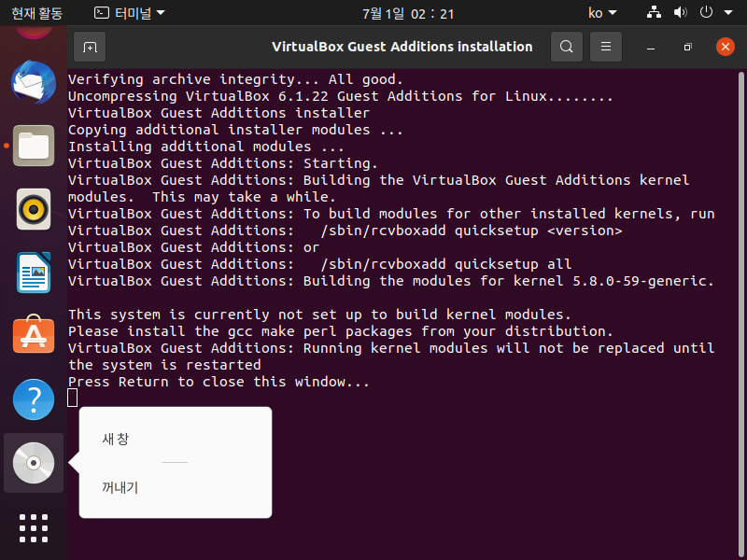Viewport: 747px width, 560px height.
Task: Click the 'kernel 5.8.0-59-generic' line
Action: (x=391, y=281)
